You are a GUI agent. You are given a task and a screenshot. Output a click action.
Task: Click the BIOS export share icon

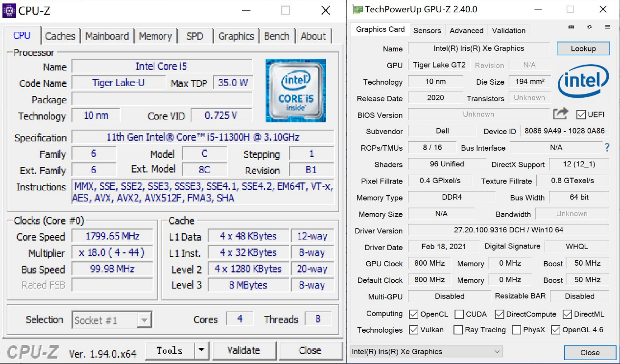click(x=561, y=114)
